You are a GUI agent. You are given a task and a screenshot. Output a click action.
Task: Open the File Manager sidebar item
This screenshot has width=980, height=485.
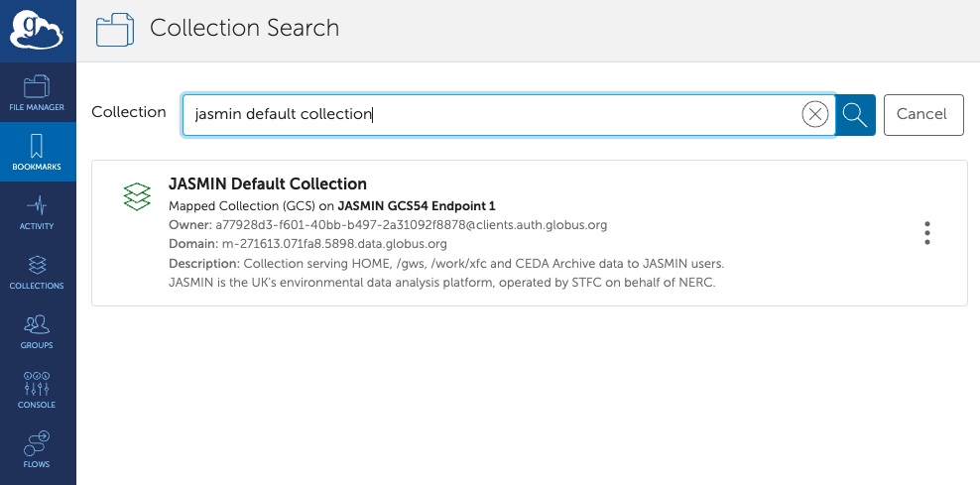(37, 92)
